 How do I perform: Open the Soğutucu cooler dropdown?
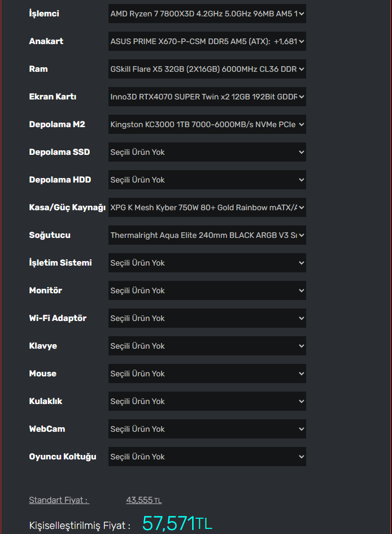[x=207, y=235]
